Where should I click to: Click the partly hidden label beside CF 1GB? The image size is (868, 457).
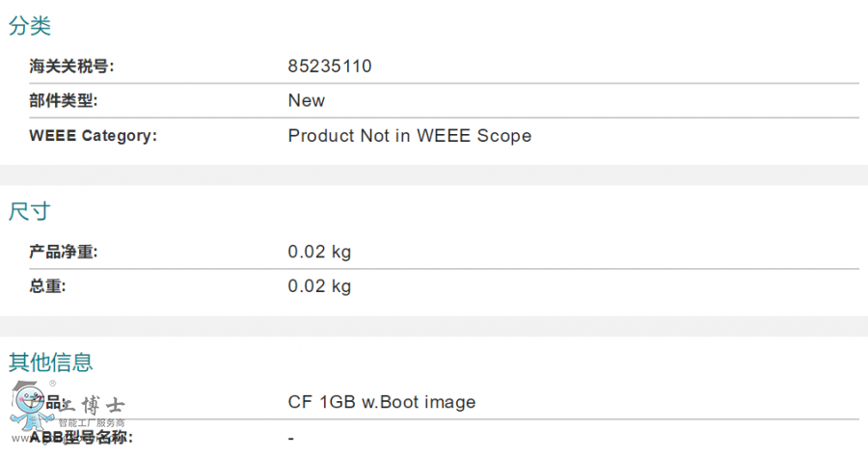[x=53, y=401]
